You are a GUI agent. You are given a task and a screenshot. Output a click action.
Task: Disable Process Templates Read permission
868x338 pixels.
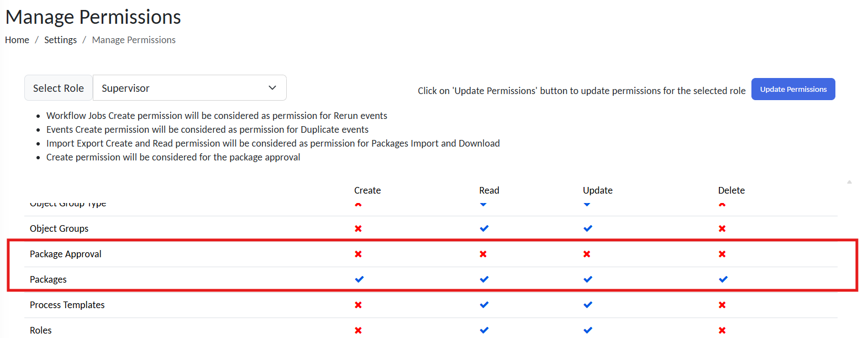(x=484, y=305)
